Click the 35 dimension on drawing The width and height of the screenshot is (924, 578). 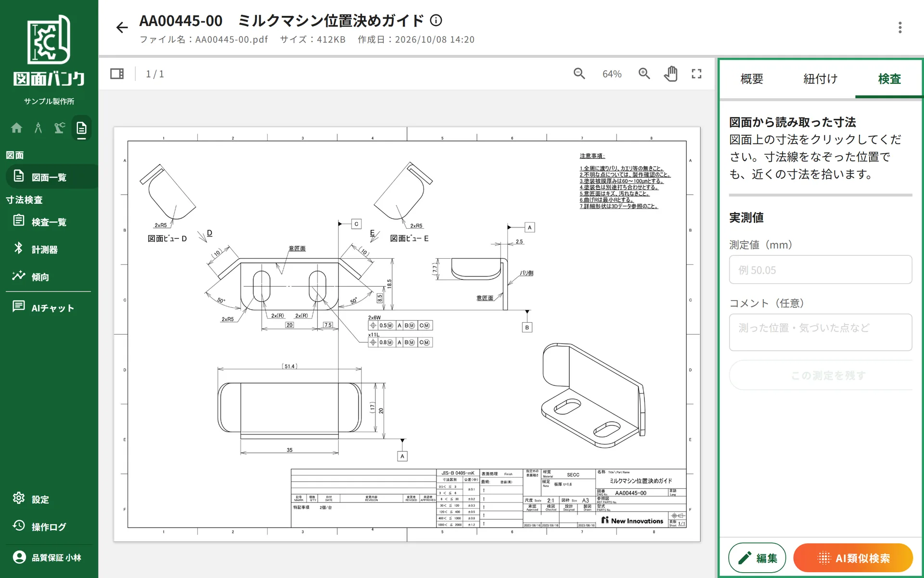pyautogui.click(x=290, y=450)
